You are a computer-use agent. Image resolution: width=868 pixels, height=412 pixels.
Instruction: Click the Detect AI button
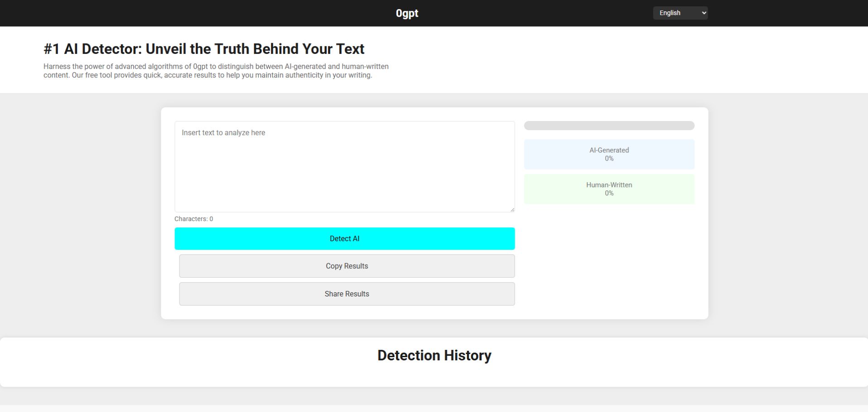345,238
